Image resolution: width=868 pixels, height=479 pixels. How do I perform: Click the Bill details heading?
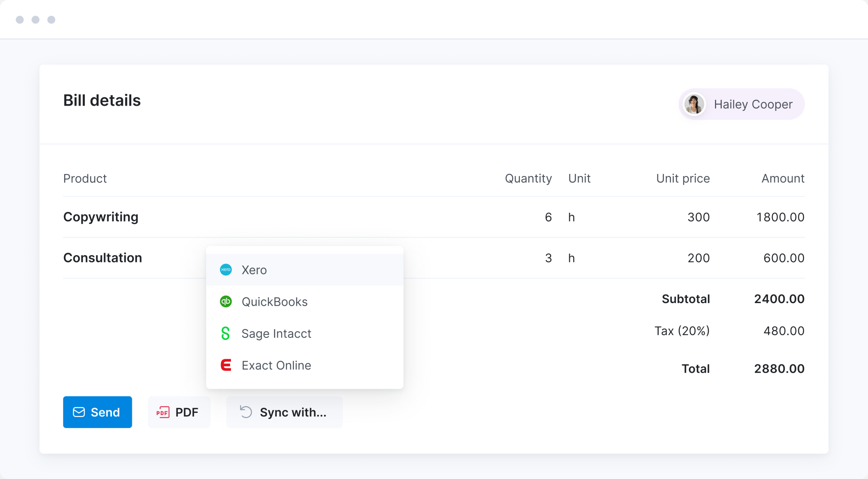pos(102,100)
